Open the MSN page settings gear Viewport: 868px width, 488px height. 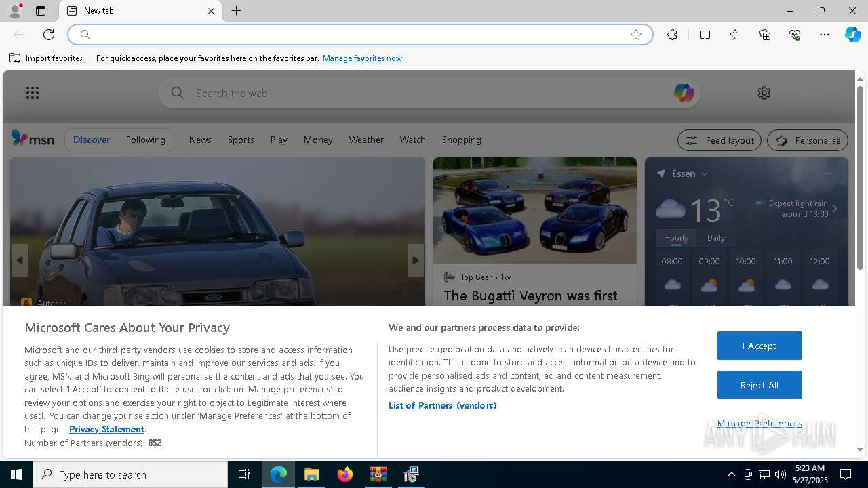click(764, 93)
